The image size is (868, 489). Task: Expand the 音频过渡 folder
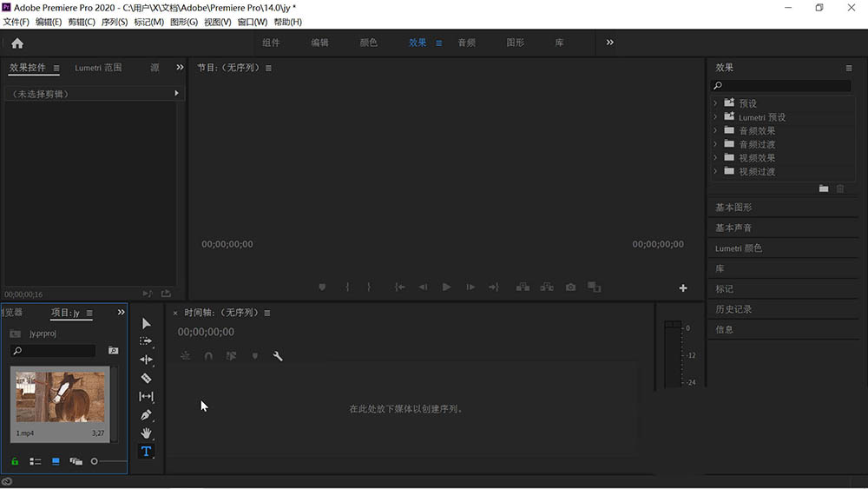[x=715, y=144]
